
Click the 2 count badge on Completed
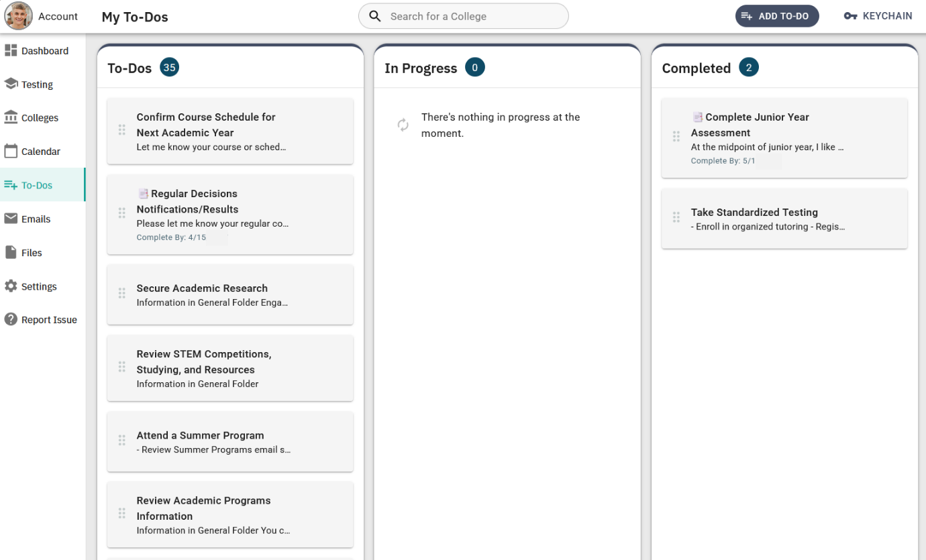749,67
